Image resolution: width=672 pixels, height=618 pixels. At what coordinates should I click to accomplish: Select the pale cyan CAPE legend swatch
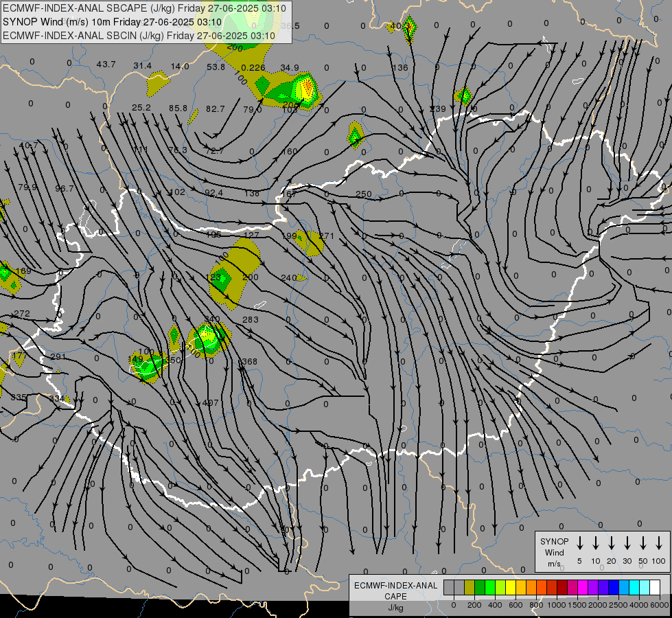coord(644,587)
